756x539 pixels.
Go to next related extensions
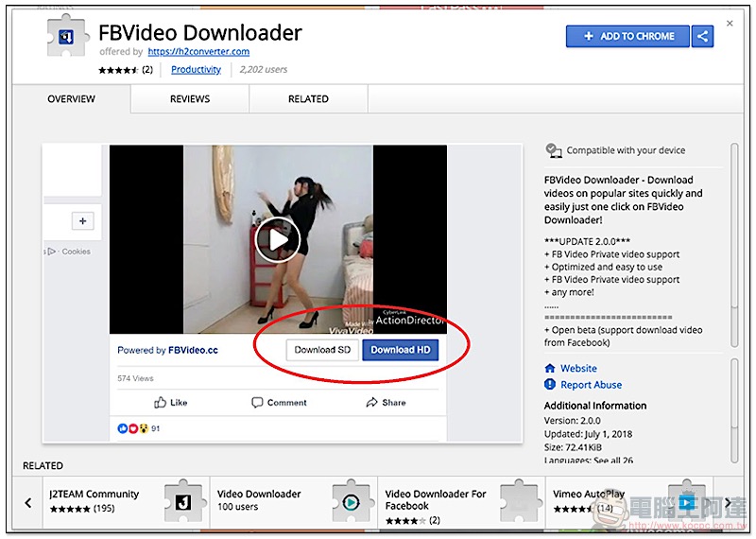pos(728,503)
